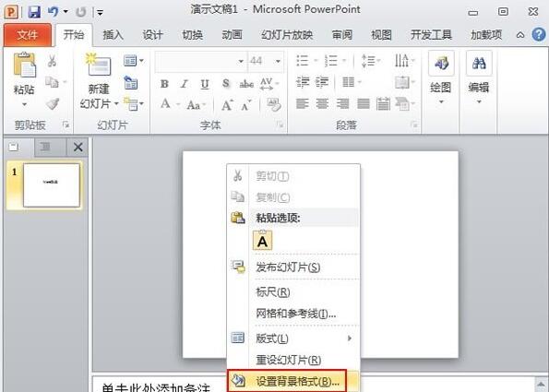Toggle bold formatting
549x392 pixels.
[x=164, y=84]
